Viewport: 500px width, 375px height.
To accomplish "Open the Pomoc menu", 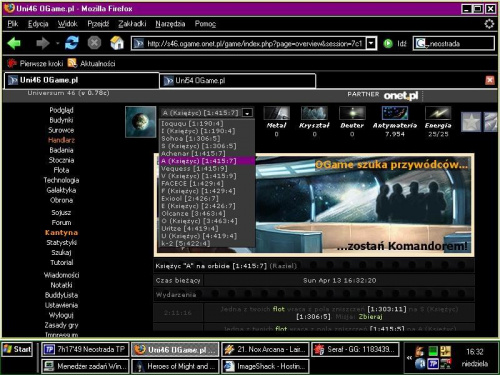I will tap(205, 24).
